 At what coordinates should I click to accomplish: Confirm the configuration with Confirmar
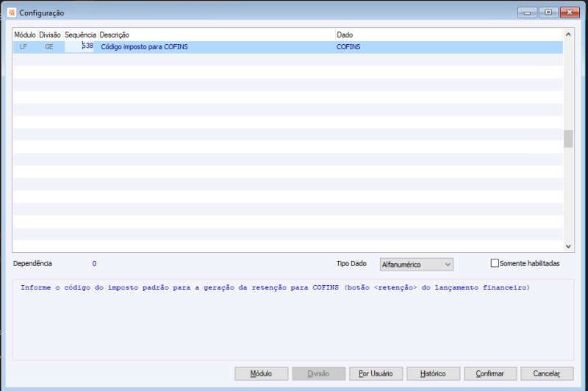(x=490, y=373)
